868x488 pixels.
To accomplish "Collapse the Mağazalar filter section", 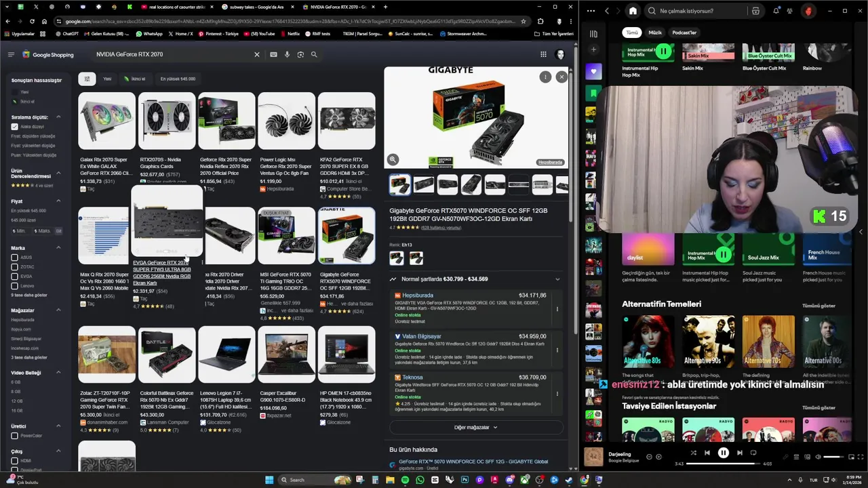I will pyautogui.click(x=58, y=310).
